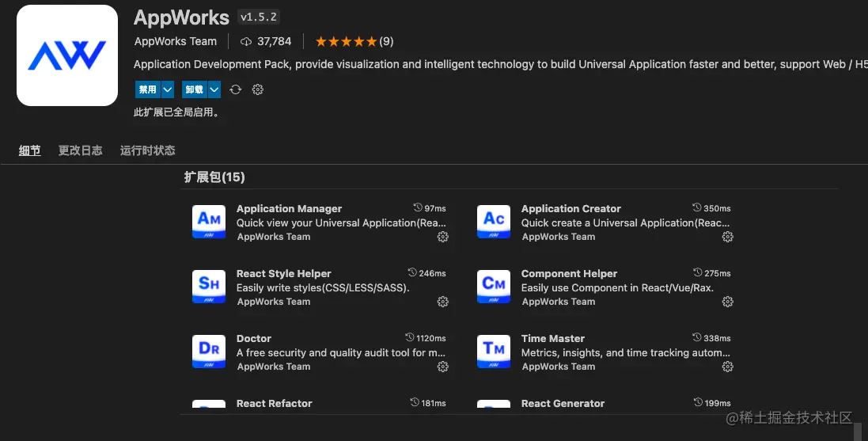Open gear settings for Time Master

(727, 367)
